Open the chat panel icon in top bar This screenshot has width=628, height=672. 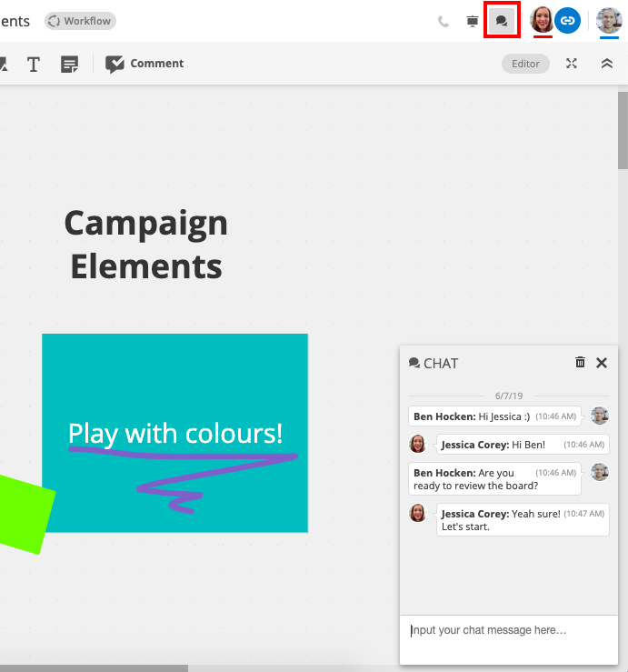pyautogui.click(x=502, y=20)
